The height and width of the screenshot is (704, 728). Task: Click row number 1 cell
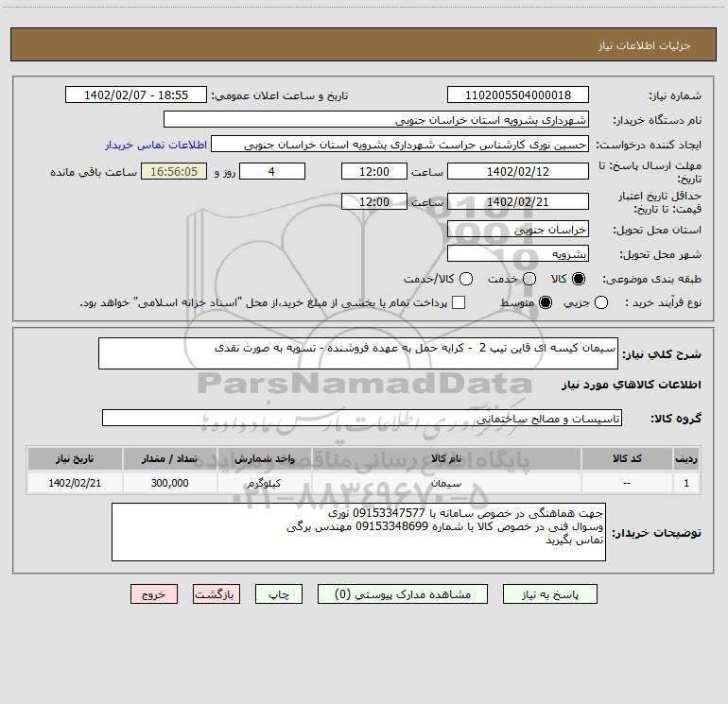686,483
